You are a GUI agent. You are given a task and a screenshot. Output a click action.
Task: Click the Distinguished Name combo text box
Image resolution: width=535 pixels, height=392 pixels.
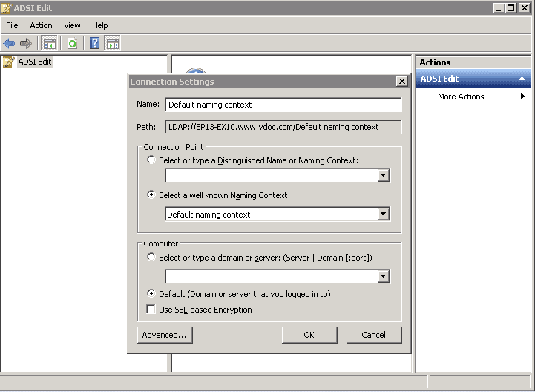pyautogui.click(x=272, y=175)
